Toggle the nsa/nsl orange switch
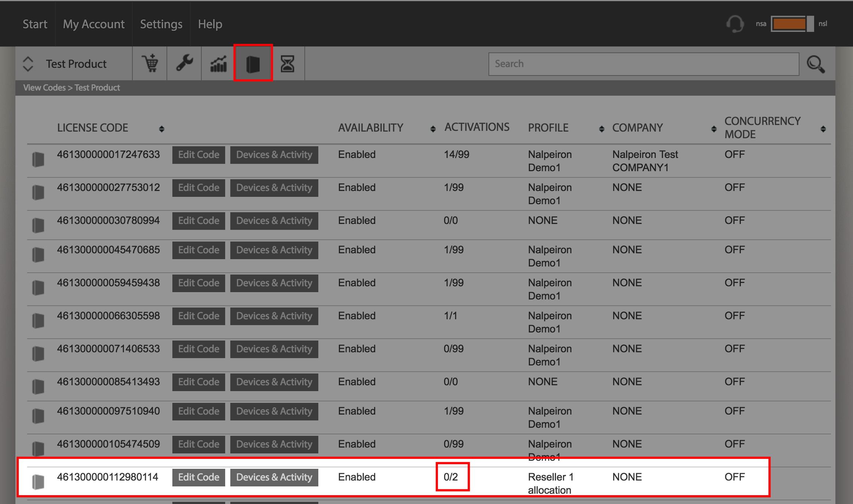This screenshot has width=853, height=504. pyautogui.click(x=792, y=24)
